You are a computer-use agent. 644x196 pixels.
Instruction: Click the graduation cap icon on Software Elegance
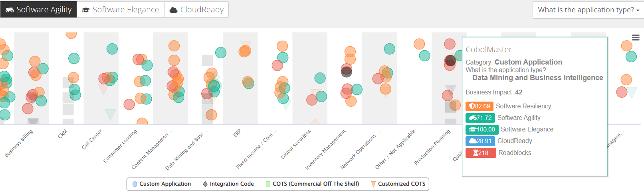point(85,10)
